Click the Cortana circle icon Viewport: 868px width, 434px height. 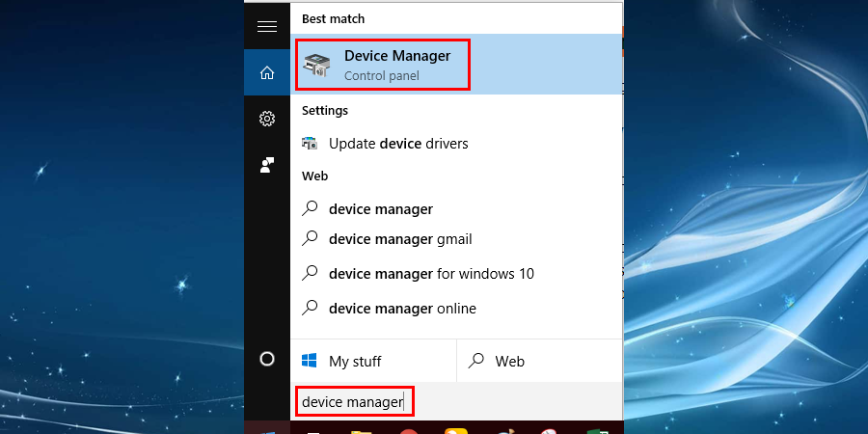(267, 360)
